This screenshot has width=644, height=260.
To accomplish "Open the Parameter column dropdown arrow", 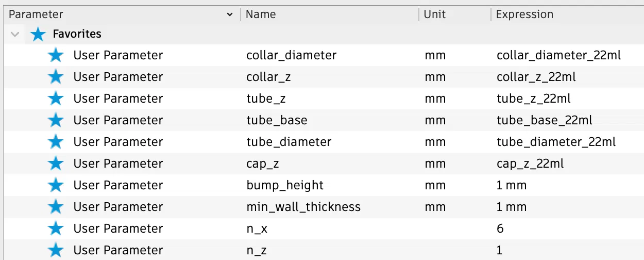I will [x=230, y=15].
